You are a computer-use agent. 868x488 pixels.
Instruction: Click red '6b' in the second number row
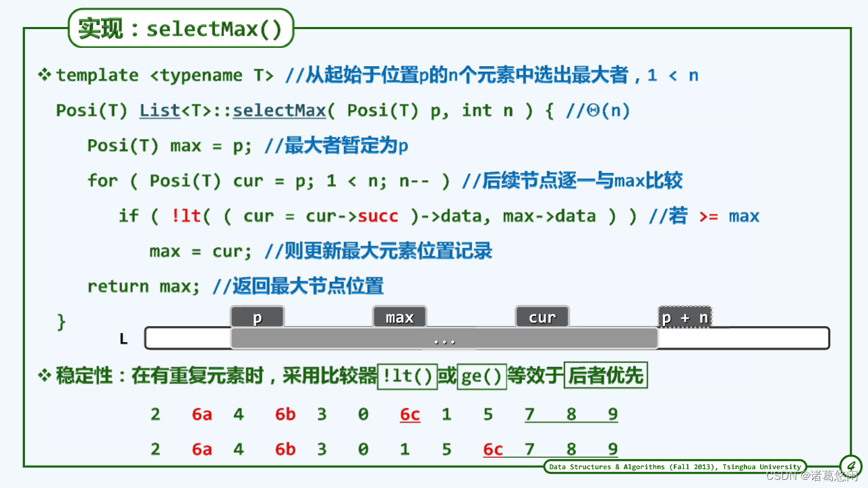tap(285, 450)
